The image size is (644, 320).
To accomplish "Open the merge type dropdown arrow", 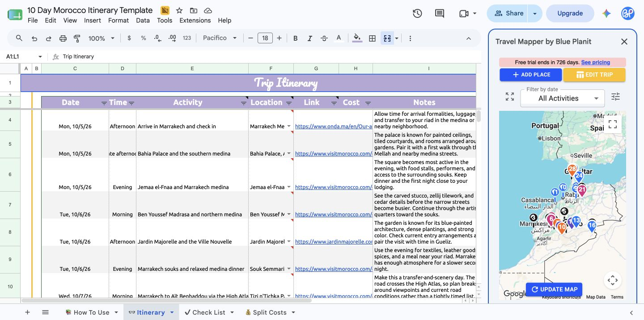I will click(x=397, y=38).
